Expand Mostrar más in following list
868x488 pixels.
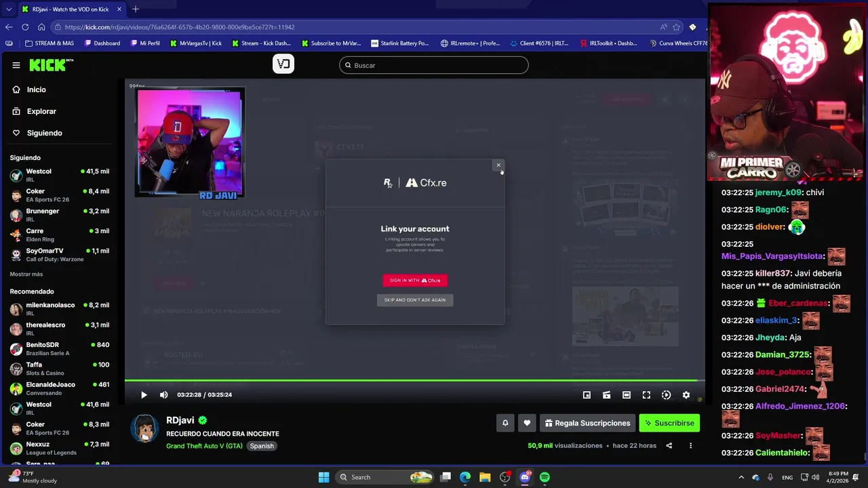(26, 274)
